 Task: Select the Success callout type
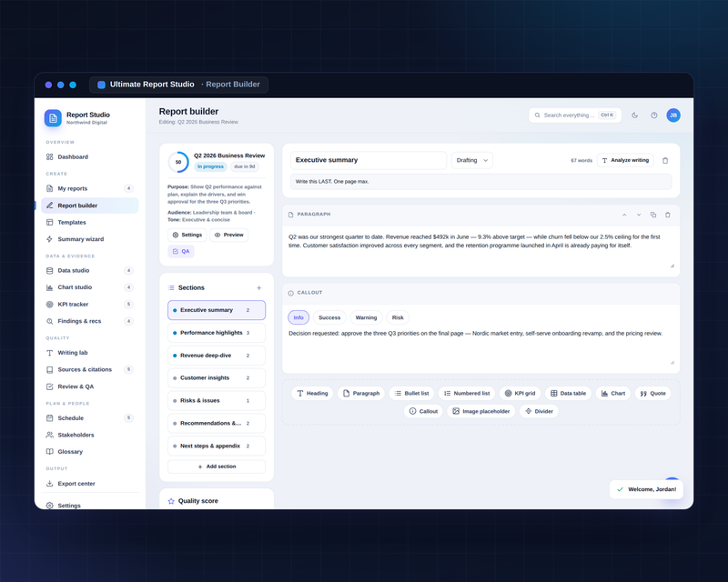click(x=329, y=317)
